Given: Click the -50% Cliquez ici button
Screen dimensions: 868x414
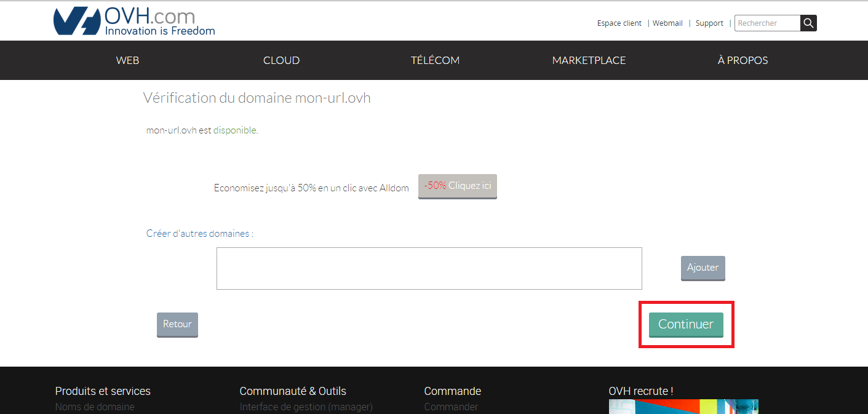Looking at the screenshot, I should (x=457, y=186).
